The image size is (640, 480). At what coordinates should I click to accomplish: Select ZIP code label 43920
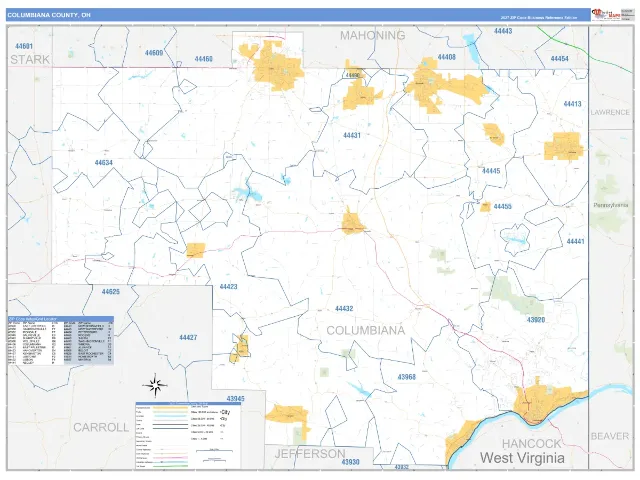click(536, 320)
